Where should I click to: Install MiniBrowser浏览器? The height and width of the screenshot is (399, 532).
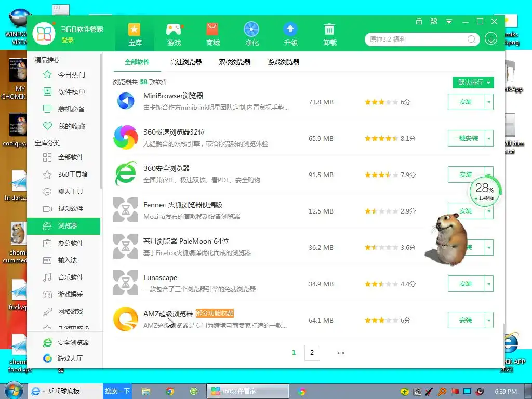point(466,102)
